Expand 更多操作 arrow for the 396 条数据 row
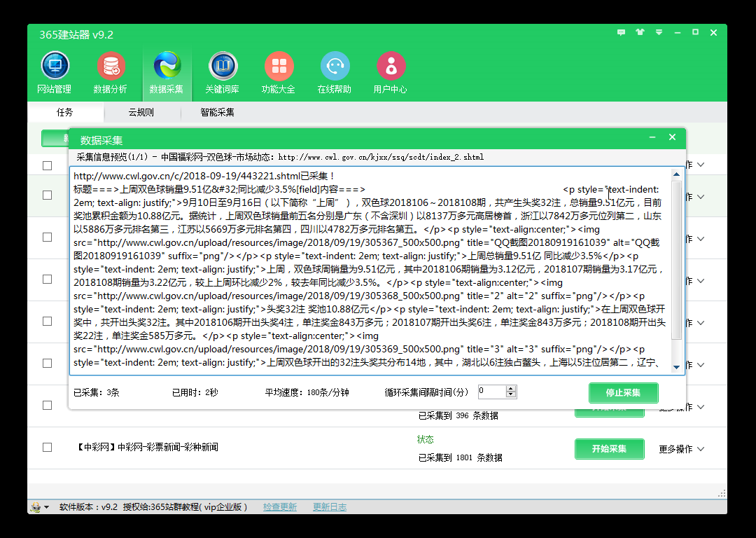Viewport: 756px width, 538px height. click(x=701, y=407)
